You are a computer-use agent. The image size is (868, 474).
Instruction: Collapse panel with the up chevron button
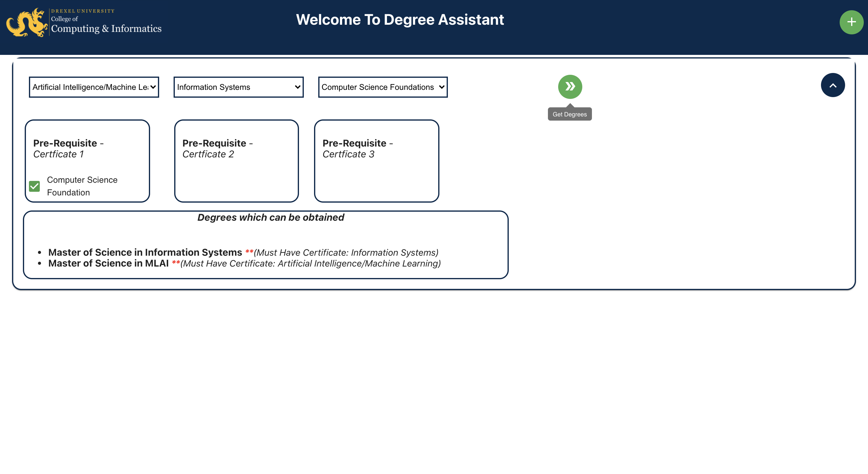click(832, 85)
